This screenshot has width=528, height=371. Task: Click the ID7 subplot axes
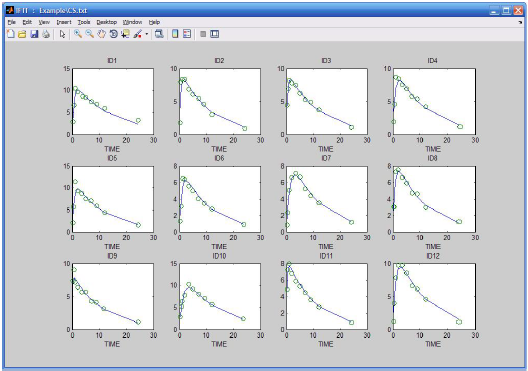tap(327, 199)
